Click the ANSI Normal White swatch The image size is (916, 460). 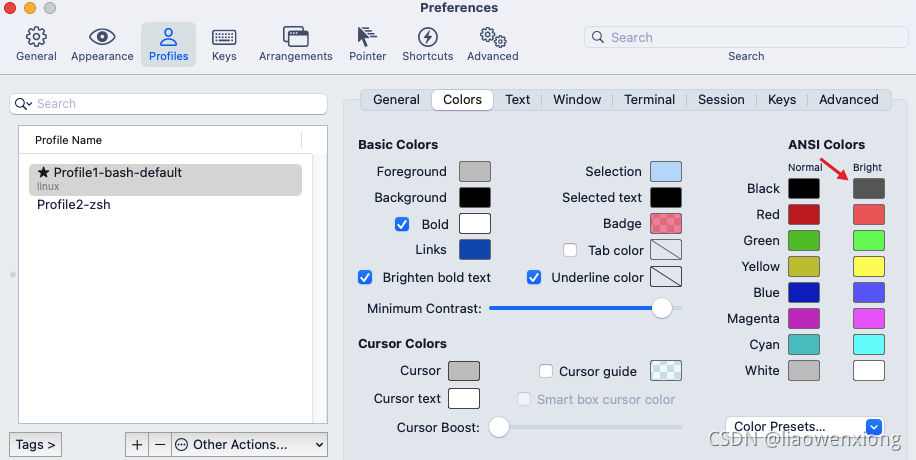pyautogui.click(x=804, y=371)
